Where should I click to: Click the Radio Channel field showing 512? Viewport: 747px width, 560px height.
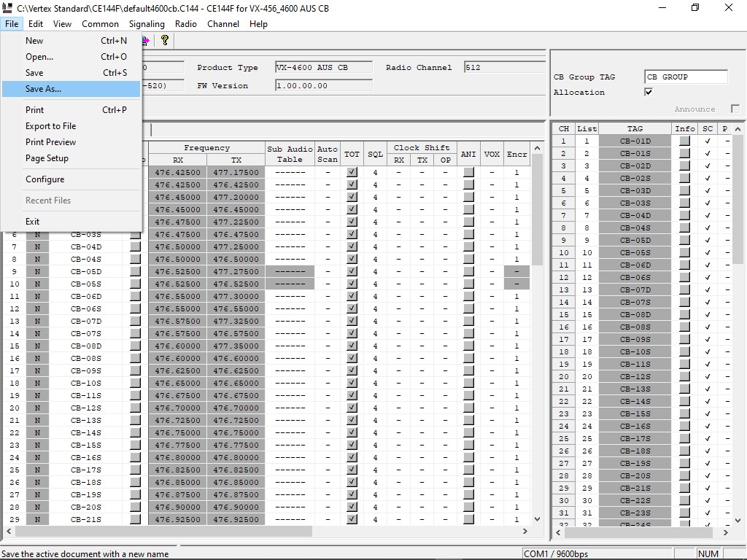(x=505, y=67)
